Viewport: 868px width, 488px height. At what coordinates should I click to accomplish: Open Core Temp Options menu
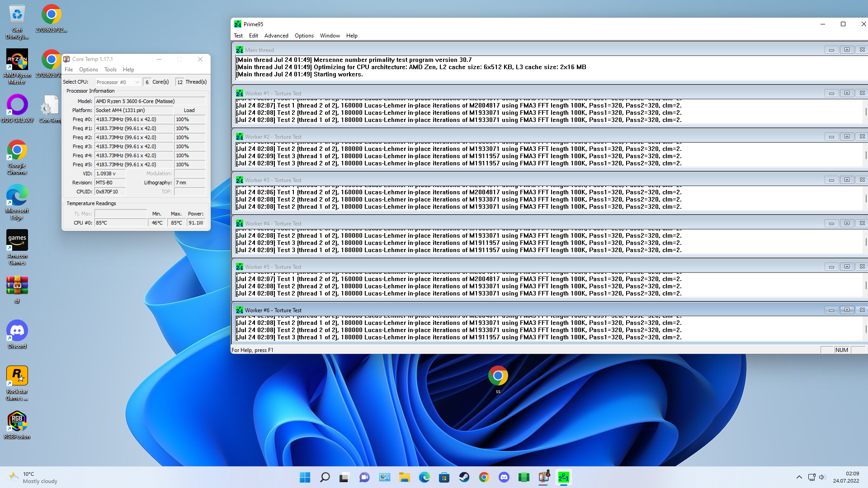(x=89, y=70)
